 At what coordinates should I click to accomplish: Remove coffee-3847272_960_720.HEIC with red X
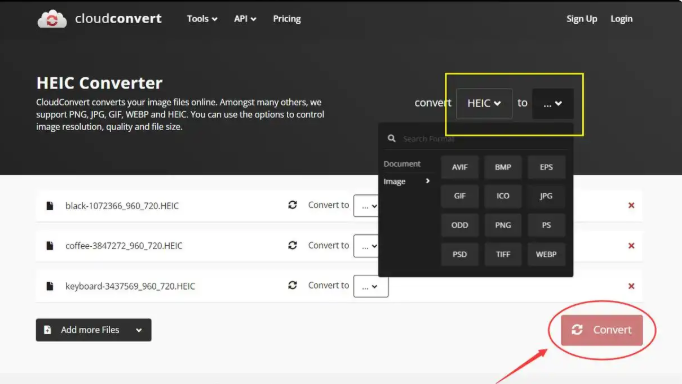pos(631,246)
